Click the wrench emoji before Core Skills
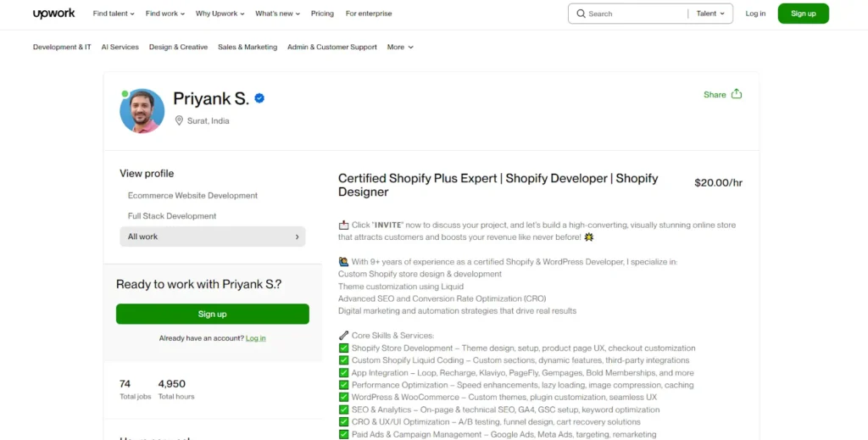The height and width of the screenshot is (440, 868). (344, 336)
